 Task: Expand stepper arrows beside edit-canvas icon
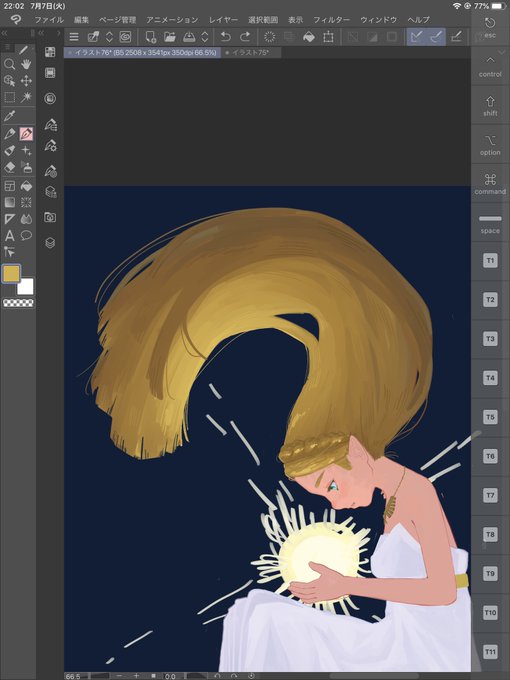tap(109, 37)
